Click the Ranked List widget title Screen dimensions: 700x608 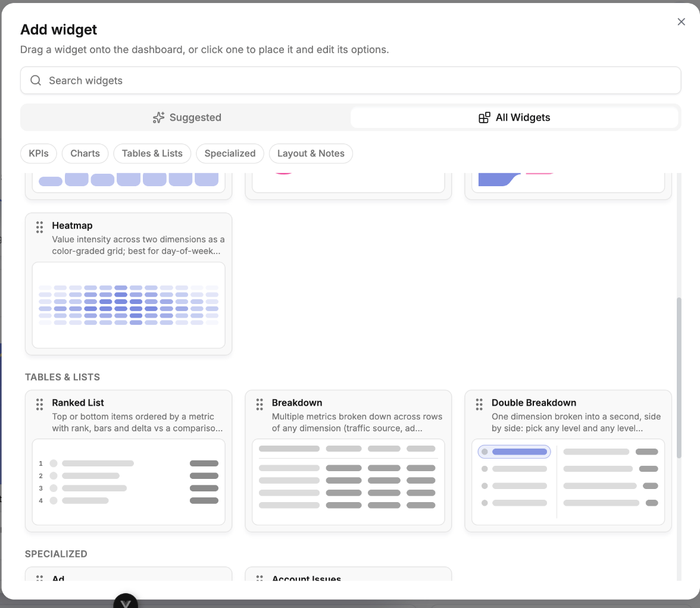coord(77,403)
